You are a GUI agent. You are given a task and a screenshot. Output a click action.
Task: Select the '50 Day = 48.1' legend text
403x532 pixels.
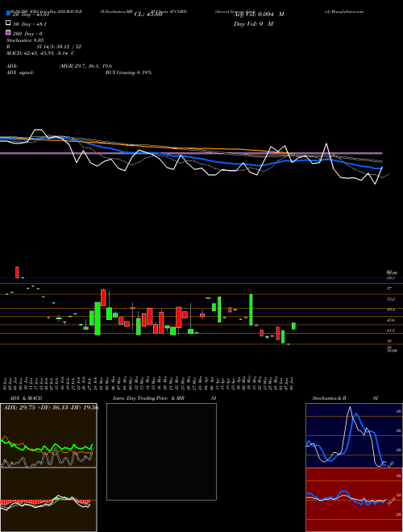[30, 24]
